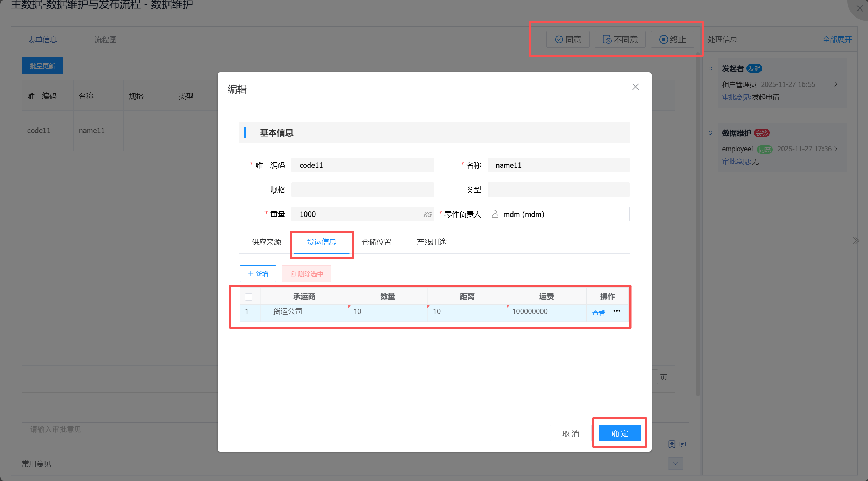Collapse the side panel with the double-chevron icon
Screen dimensions: 868x481
(x=856, y=241)
